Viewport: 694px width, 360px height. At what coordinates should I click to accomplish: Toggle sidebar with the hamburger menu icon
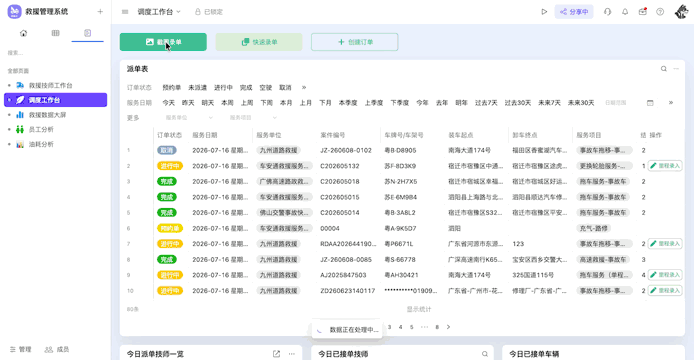tap(125, 12)
